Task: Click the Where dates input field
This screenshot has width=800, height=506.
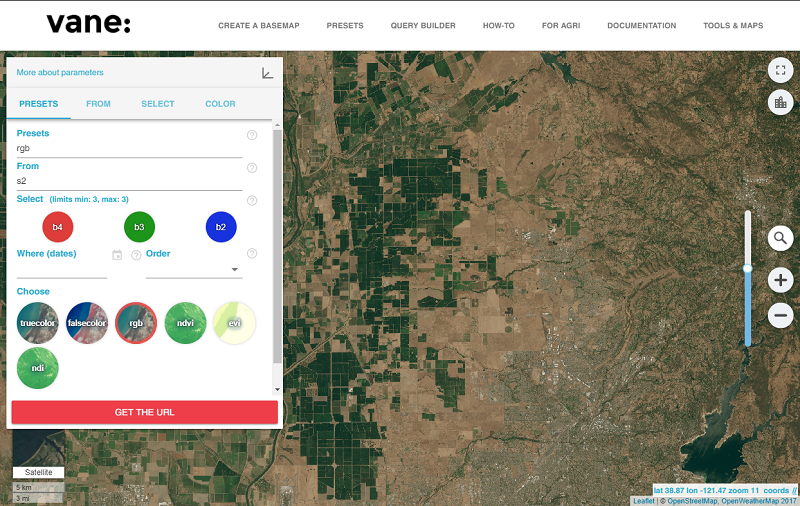Action: (x=62, y=270)
